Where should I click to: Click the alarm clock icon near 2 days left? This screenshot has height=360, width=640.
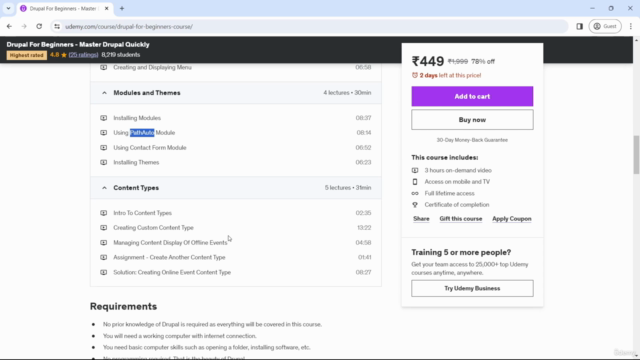[415, 76]
